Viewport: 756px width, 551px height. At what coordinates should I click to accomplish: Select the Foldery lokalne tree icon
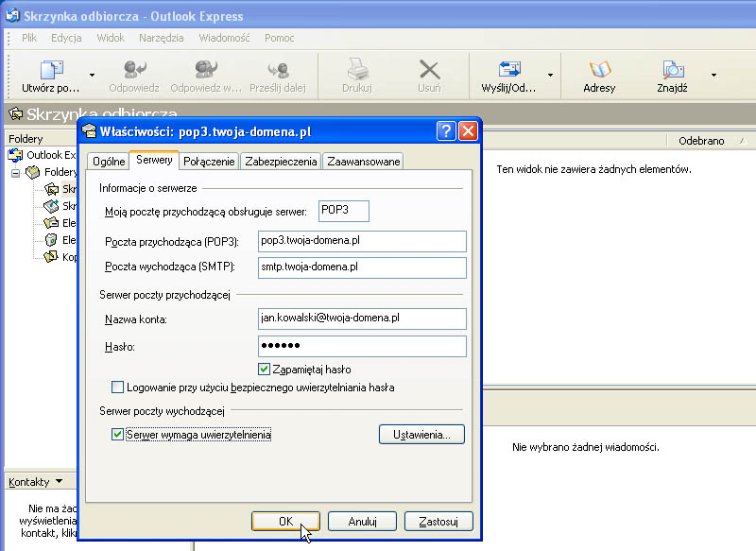[x=33, y=172]
